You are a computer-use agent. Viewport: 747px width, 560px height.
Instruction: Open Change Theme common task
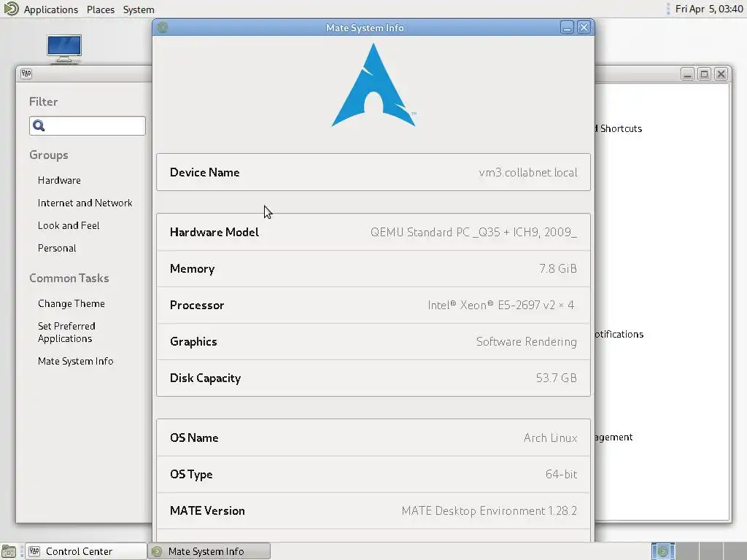point(71,304)
